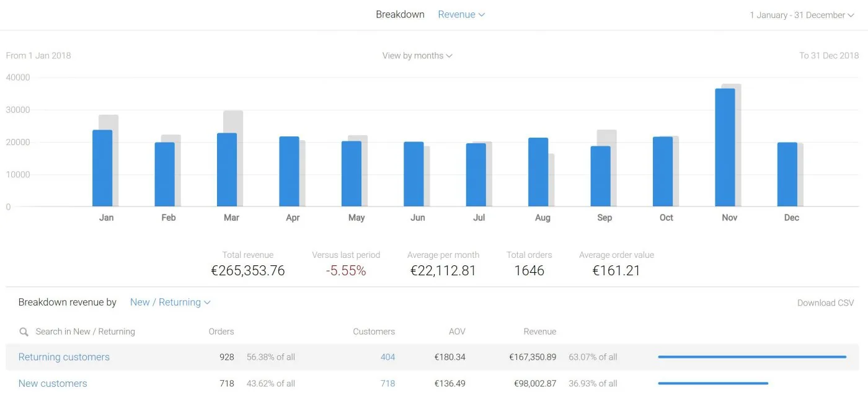868x403 pixels.
Task: Click the Returning customers revenue share bar
Action: point(752,357)
